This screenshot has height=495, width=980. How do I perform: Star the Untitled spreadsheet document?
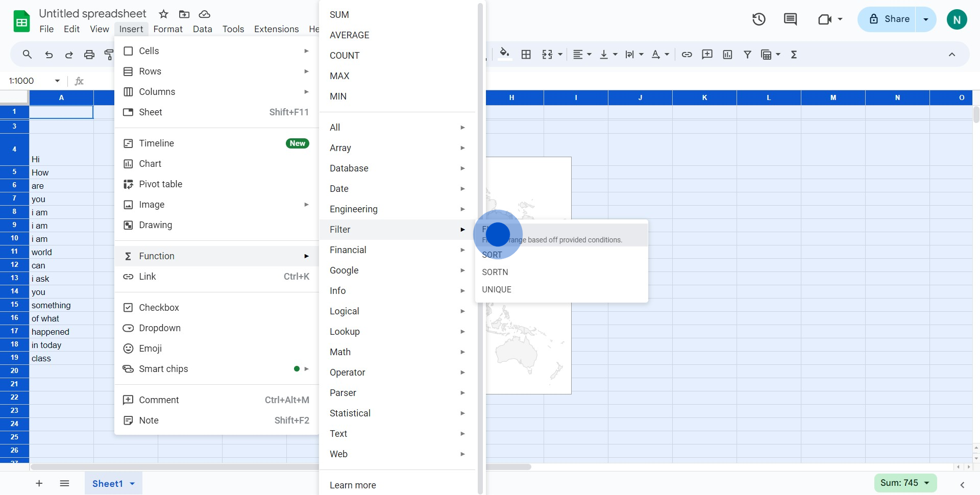pos(163,14)
